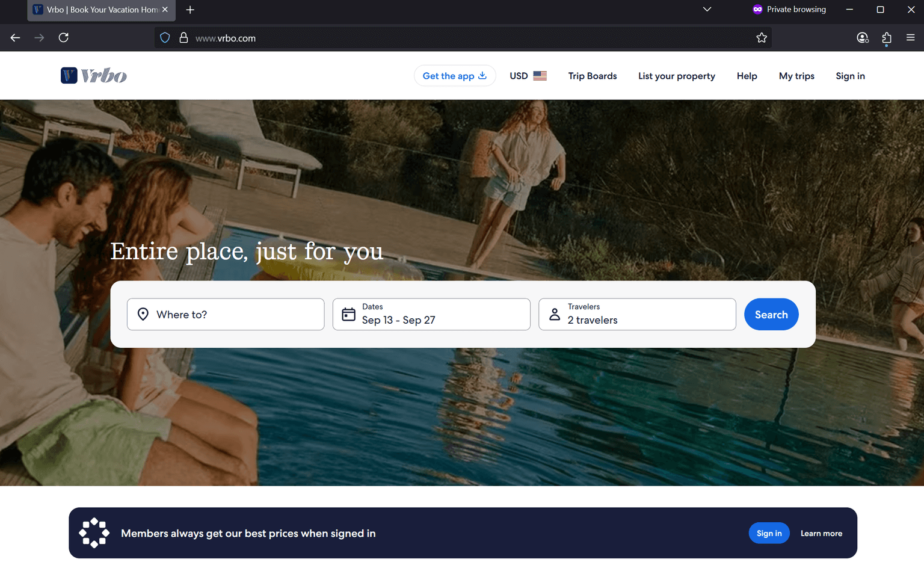Open the Help menu item
924x574 pixels.
747,76
